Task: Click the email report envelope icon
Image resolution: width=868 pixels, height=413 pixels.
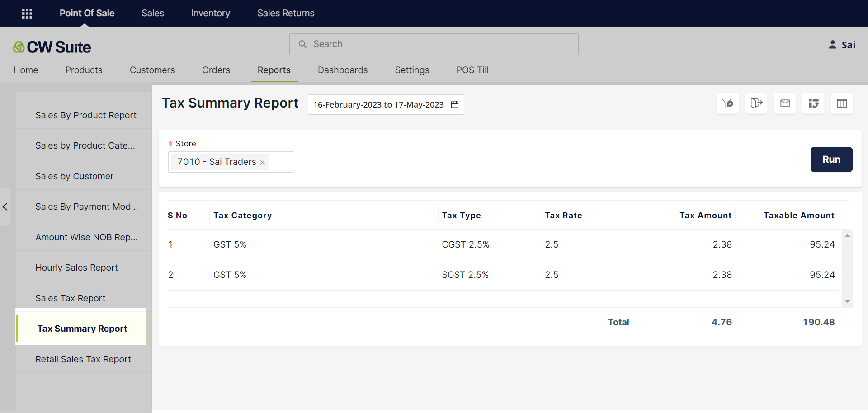Action: coord(785,103)
